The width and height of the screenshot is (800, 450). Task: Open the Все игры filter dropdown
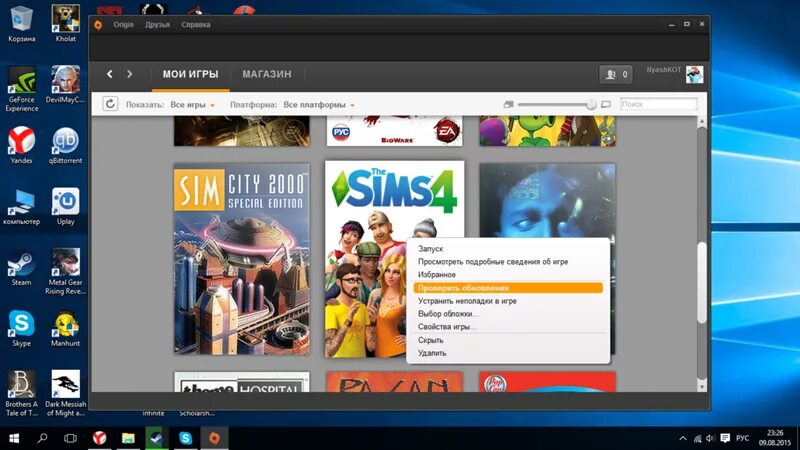[x=192, y=105]
